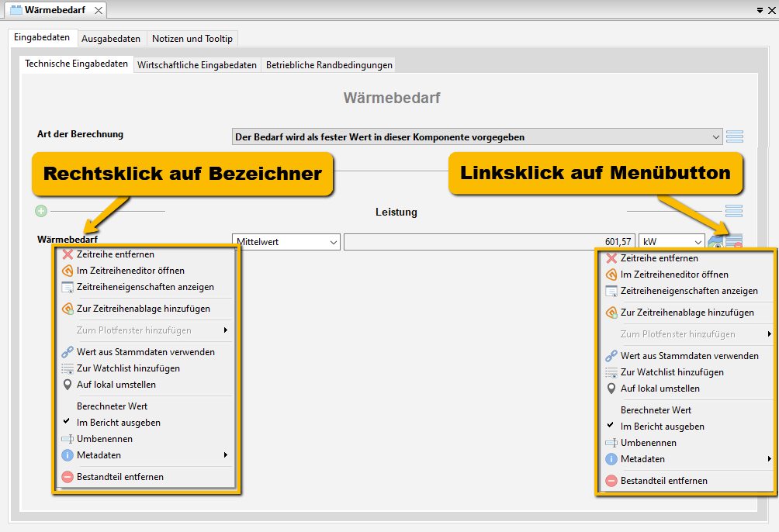
Task: Click Metadaten info icon in left menu
Action: (68, 455)
